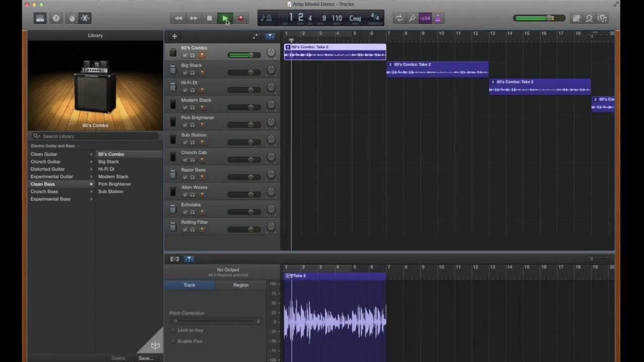This screenshot has height=362, width=644.
Task: Click the Big Stack track amp icon
Action: pyautogui.click(x=173, y=70)
